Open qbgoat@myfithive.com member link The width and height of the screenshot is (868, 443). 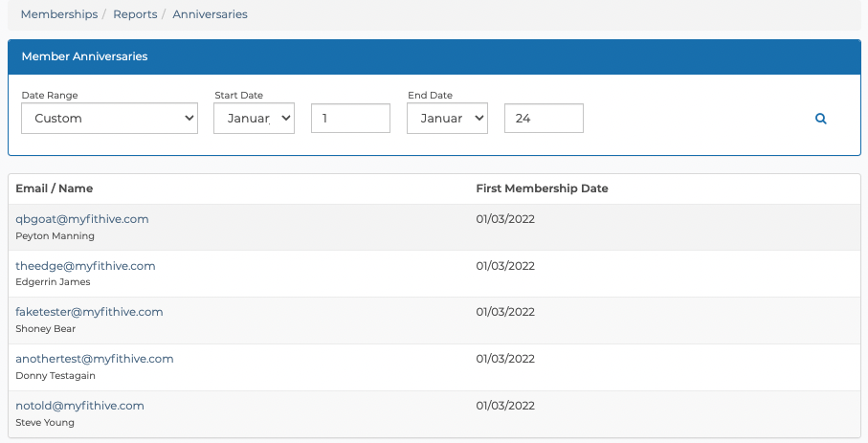pyautogui.click(x=82, y=219)
